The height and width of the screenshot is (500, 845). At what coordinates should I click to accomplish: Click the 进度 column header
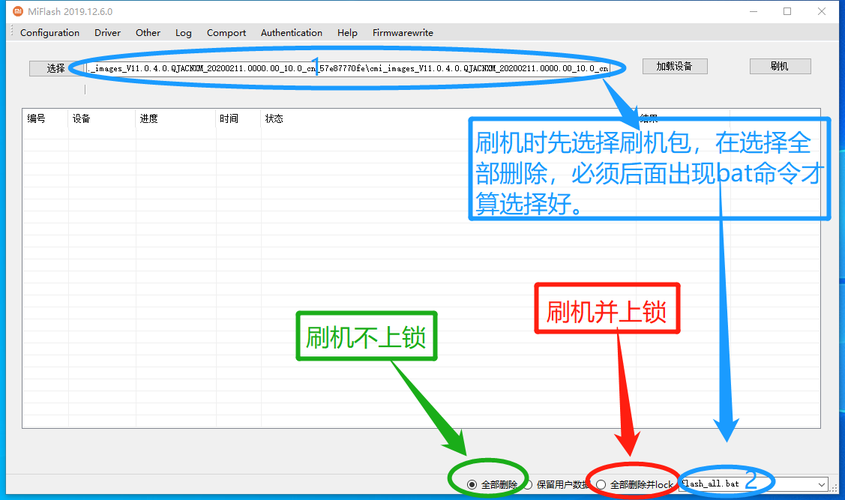click(176, 119)
